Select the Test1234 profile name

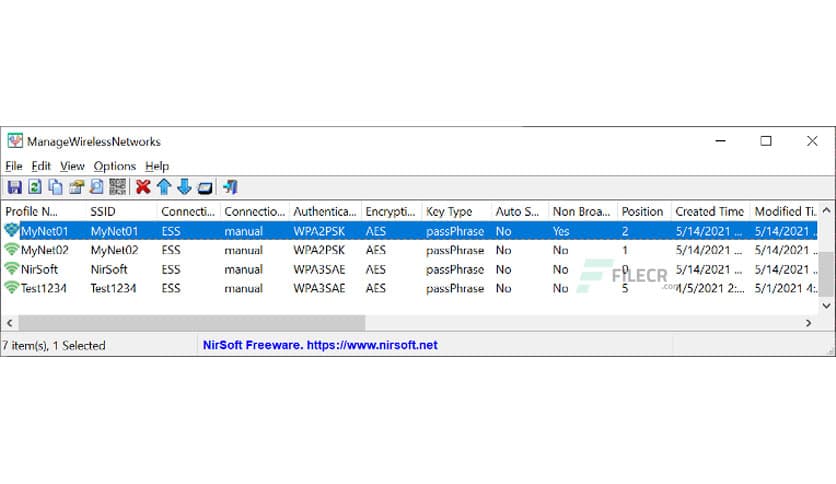44,288
